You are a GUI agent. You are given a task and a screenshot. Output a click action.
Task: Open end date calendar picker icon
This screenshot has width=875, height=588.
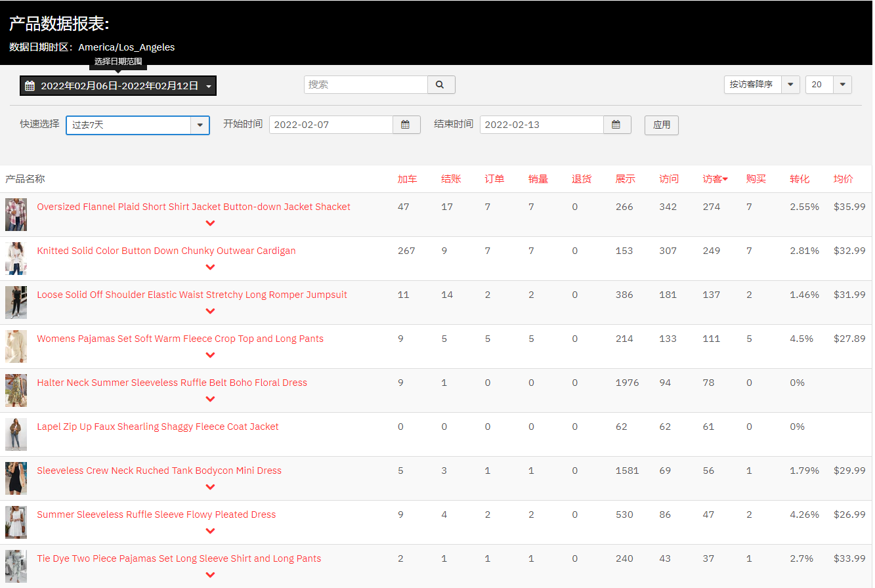[617, 125]
